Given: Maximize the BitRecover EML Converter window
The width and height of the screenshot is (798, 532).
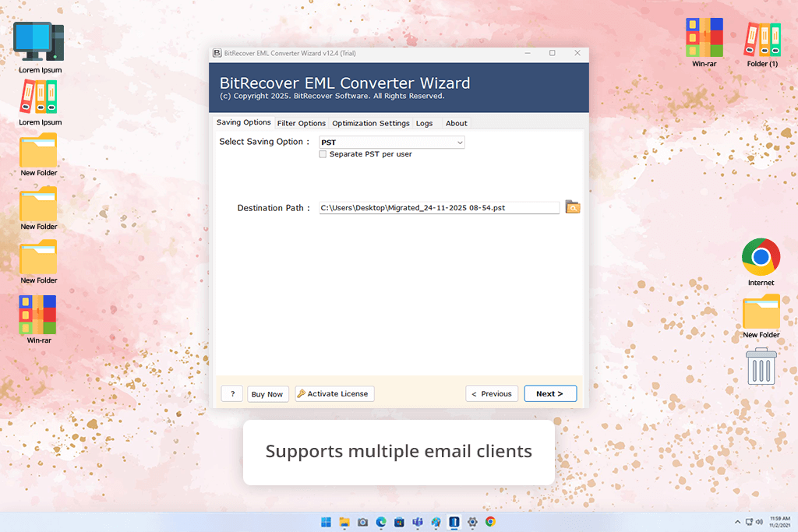Looking at the screenshot, I should [x=553, y=53].
